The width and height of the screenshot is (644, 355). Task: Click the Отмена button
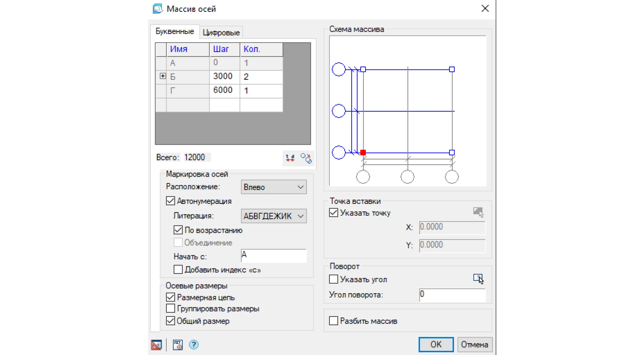(474, 344)
